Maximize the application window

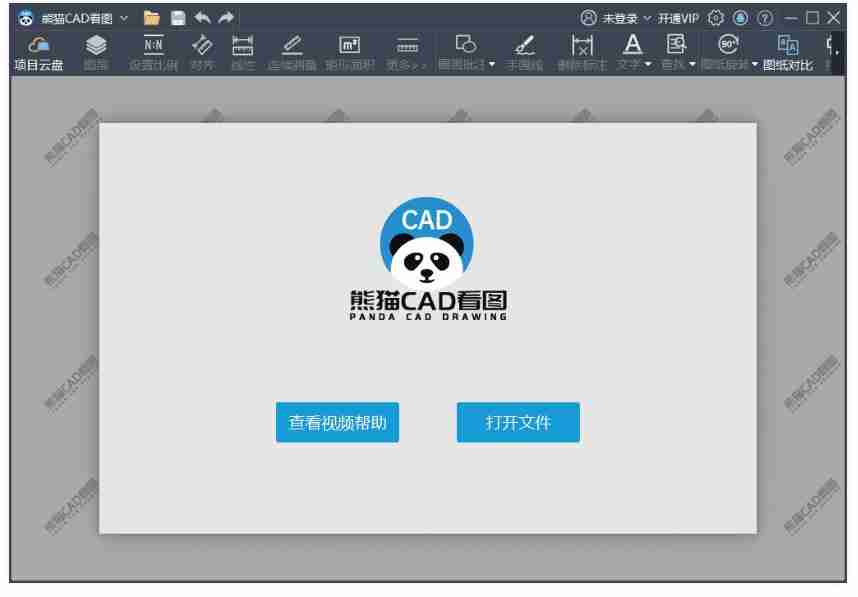pos(813,18)
